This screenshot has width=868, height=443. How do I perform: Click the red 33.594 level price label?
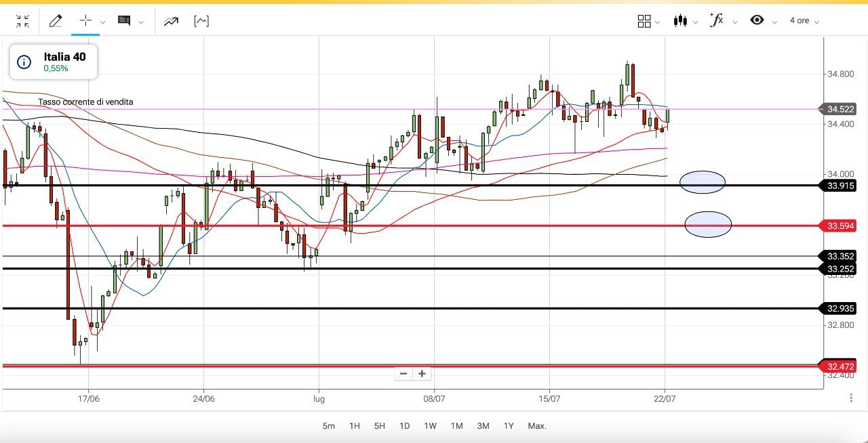click(840, 226)
